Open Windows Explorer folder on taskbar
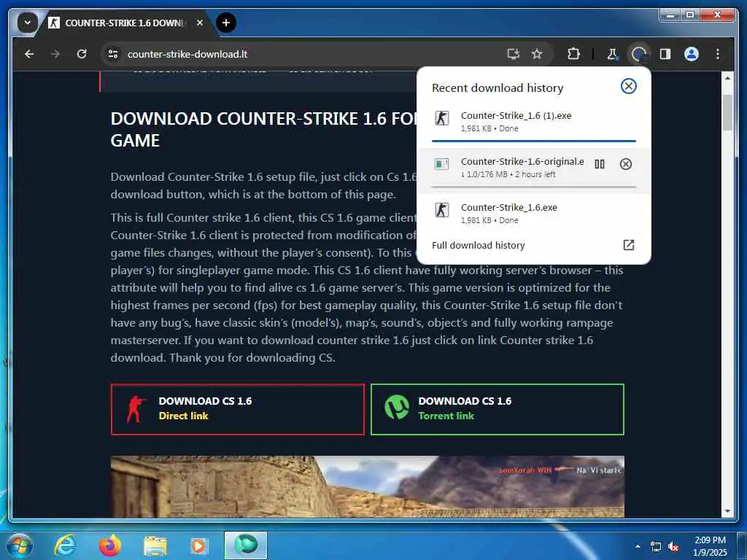This screenshot has height=560, width=747. pyautogui.click(x=155, y=546)
